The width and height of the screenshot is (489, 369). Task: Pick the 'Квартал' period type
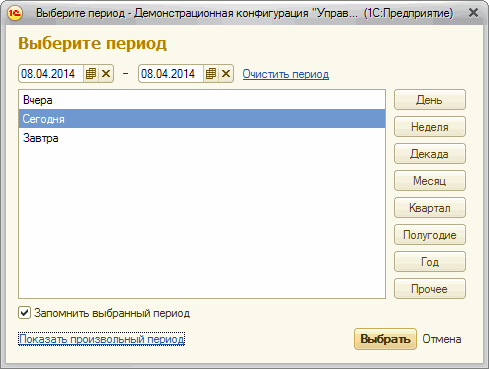pyautogui.click(x=430, y=208)
